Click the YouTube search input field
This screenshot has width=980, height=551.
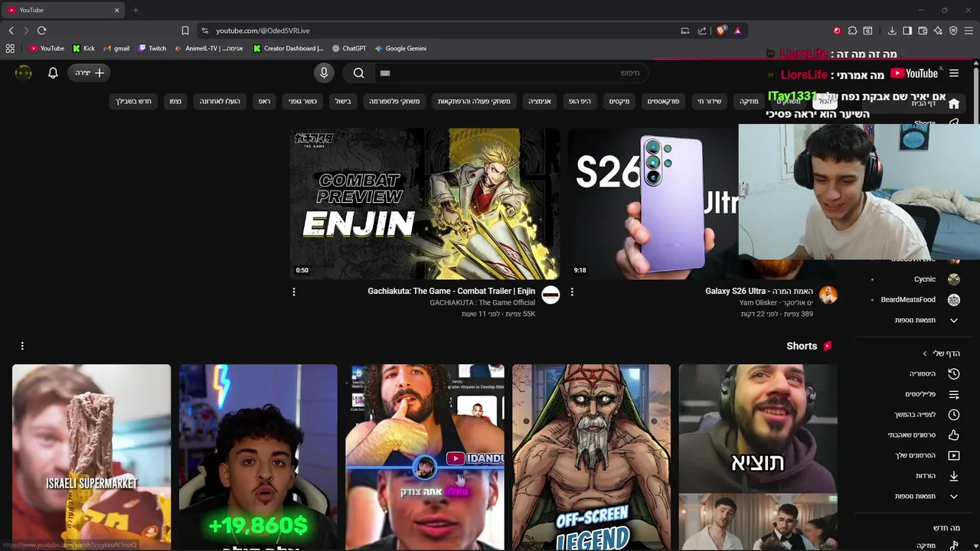[x=511, y=73]
